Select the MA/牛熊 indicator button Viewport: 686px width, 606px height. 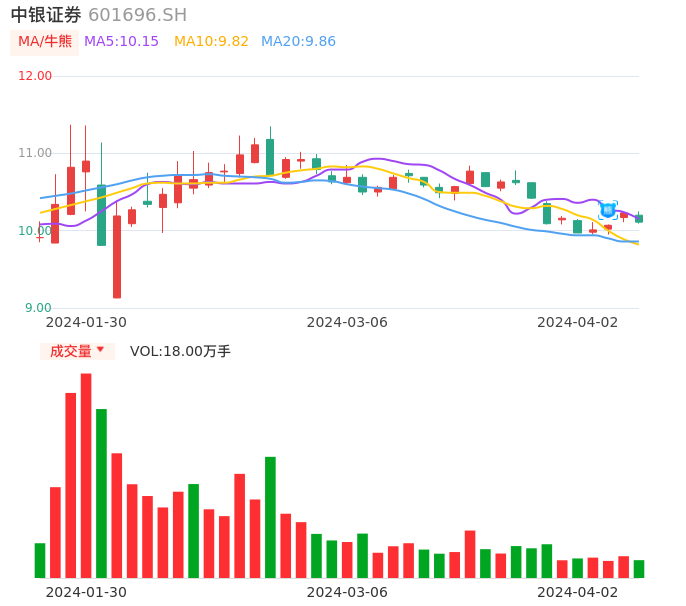click(x=45, y=42)
